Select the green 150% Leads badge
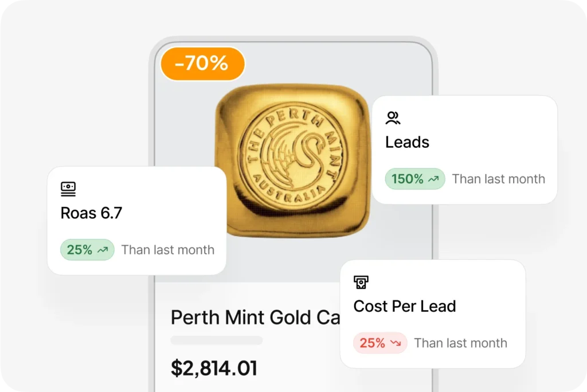Viewport: 587px width, 392px height. click(414, 179)
